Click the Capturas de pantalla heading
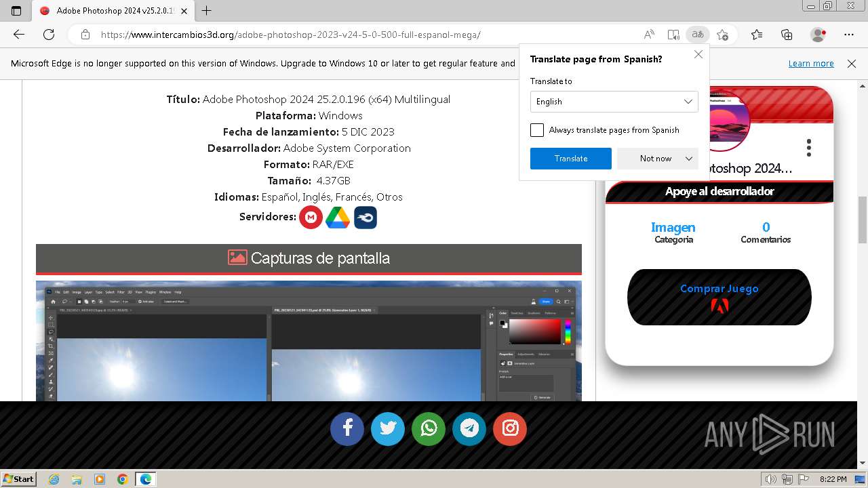This screenshot has width=868, height=488. tap(309, 258)
